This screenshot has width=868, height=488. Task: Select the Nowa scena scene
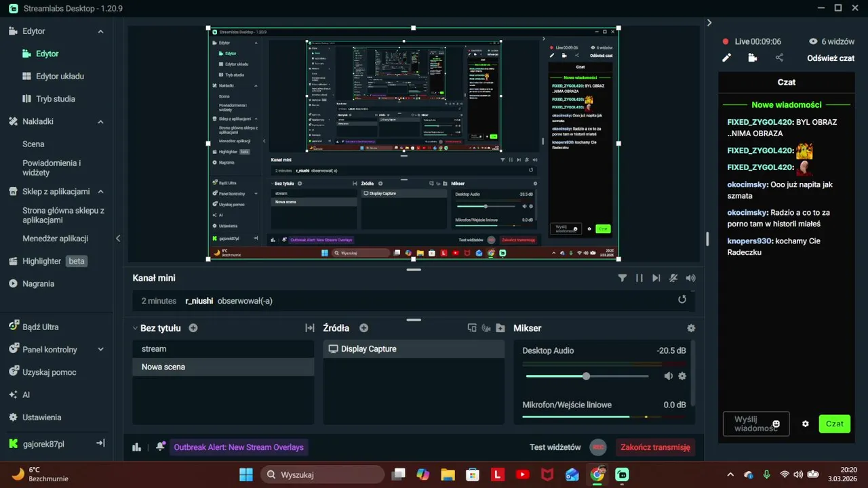coord(223,367)
